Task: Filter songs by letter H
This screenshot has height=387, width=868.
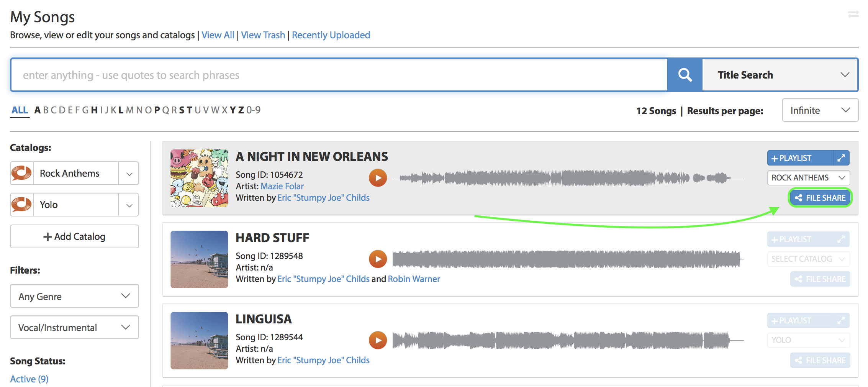Action: pyautogui.click(x=94, y=110)
